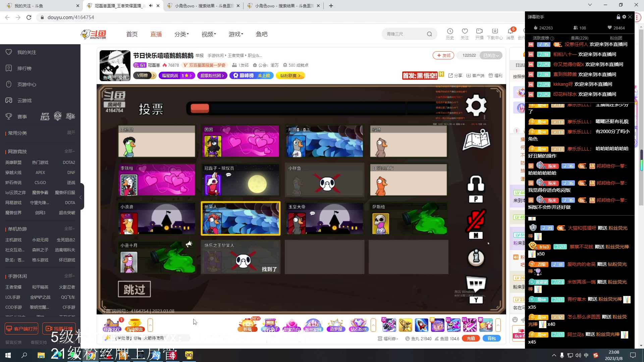Viewport: 644px width, 362px height.
Task: Open the game map icon
Action: (476, 140)
